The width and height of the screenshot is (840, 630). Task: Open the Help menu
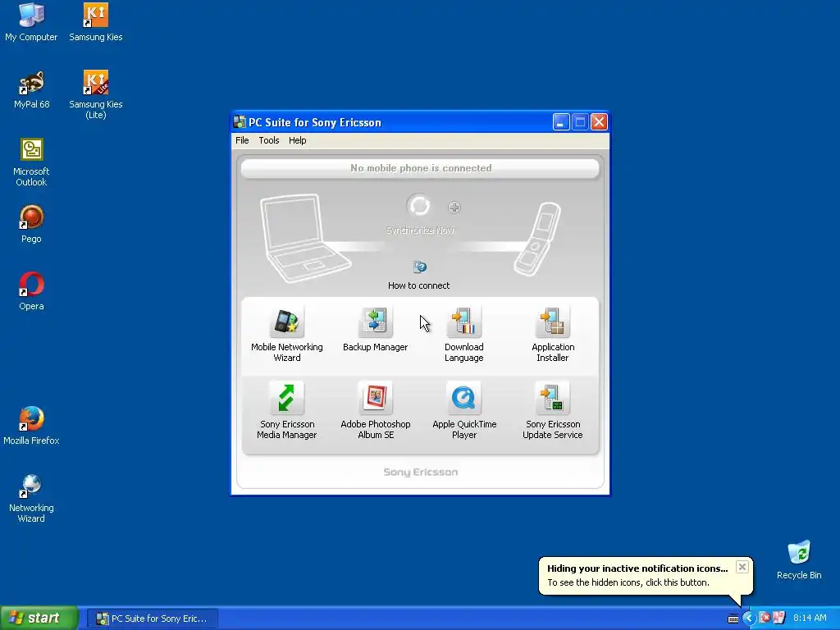(297, 140)
